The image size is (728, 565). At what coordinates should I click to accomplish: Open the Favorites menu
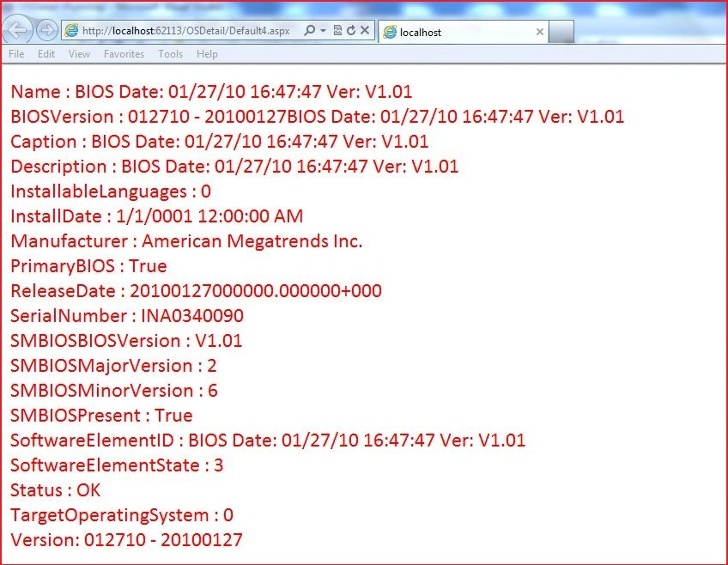click(x=124, y=54)
